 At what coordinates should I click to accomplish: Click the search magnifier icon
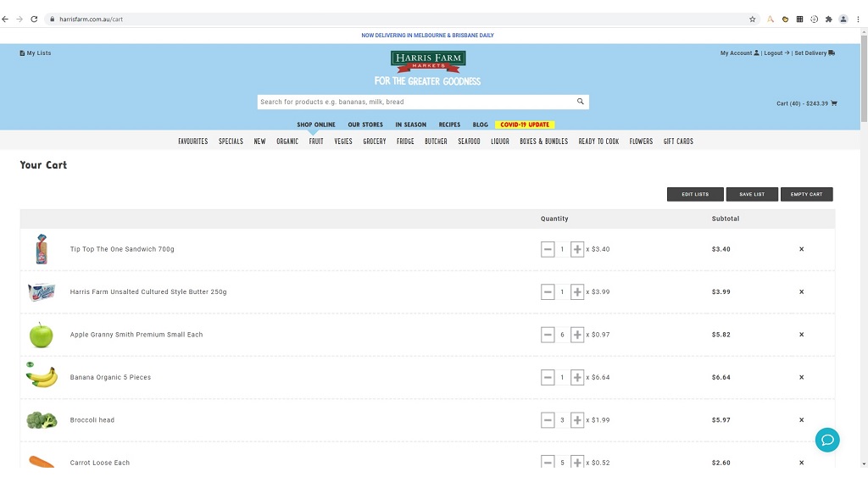581,102
